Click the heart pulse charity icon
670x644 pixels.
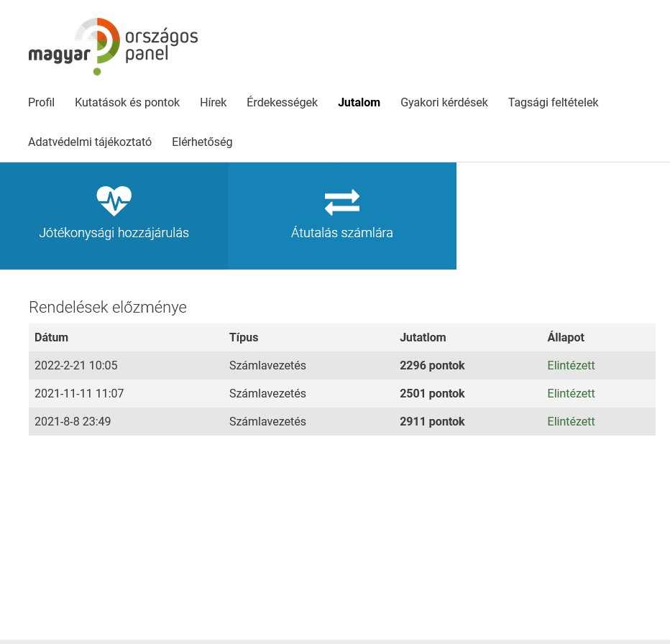(x=114, y=201)
